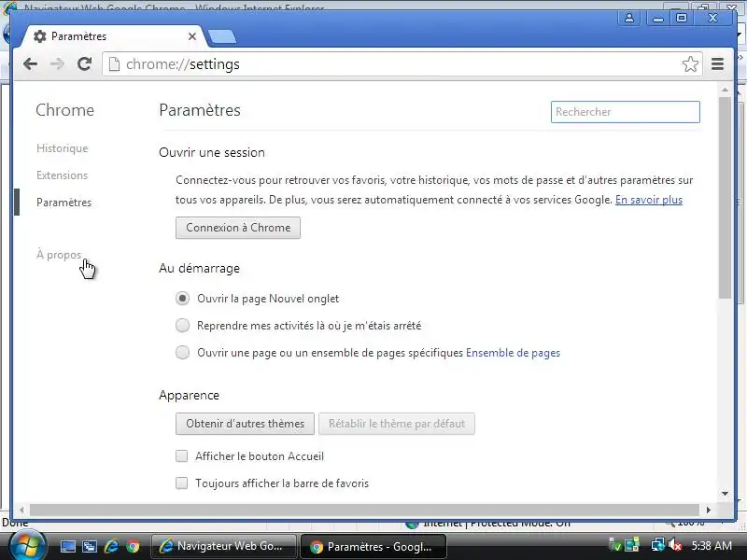Select Ouvrir une page spécifique radio option
The width and height of the screenshot is (747, 560).
tap(182, 353)
